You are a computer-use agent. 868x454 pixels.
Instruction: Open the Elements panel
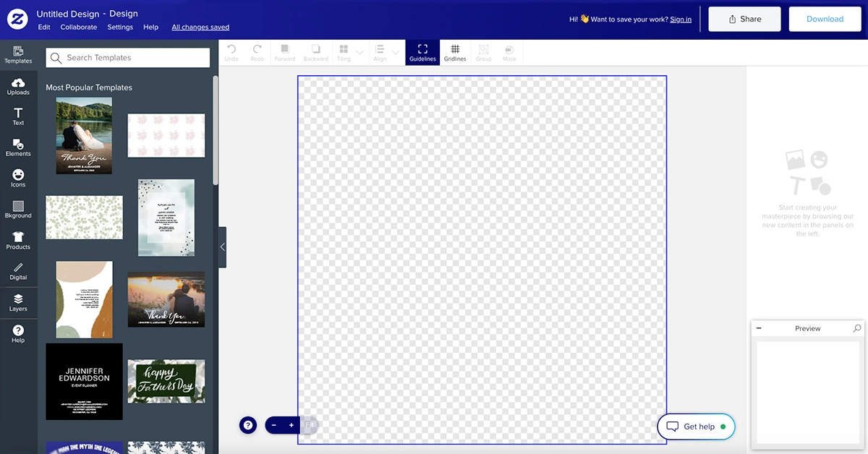[x=18, y=147]
